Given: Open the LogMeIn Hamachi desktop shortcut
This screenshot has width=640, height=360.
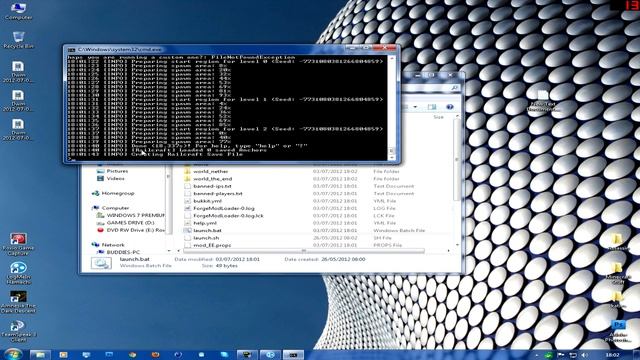Looking at the screenshot, I should (x=18, y=273).
